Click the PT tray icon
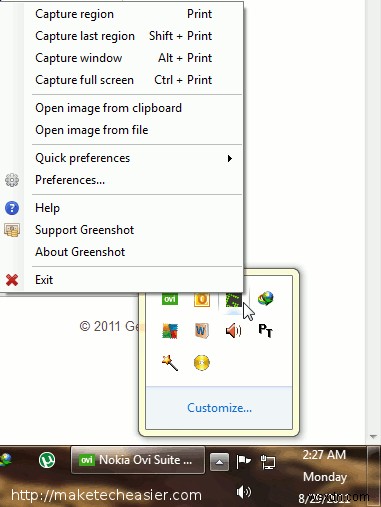Screen dimensions: 381x507 click(266, 330)
